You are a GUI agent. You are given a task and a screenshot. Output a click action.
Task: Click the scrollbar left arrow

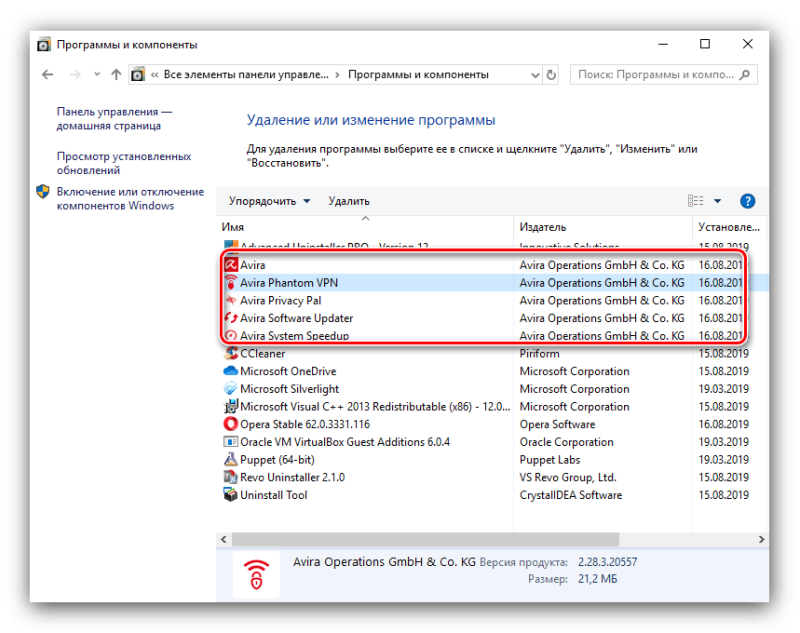click(223, 539)
